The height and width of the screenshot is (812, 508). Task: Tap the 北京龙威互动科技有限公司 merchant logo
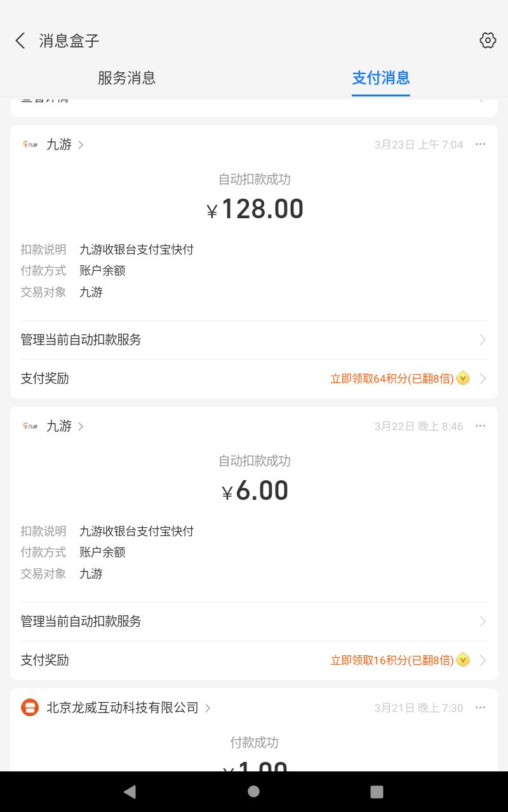click(30, 708)
